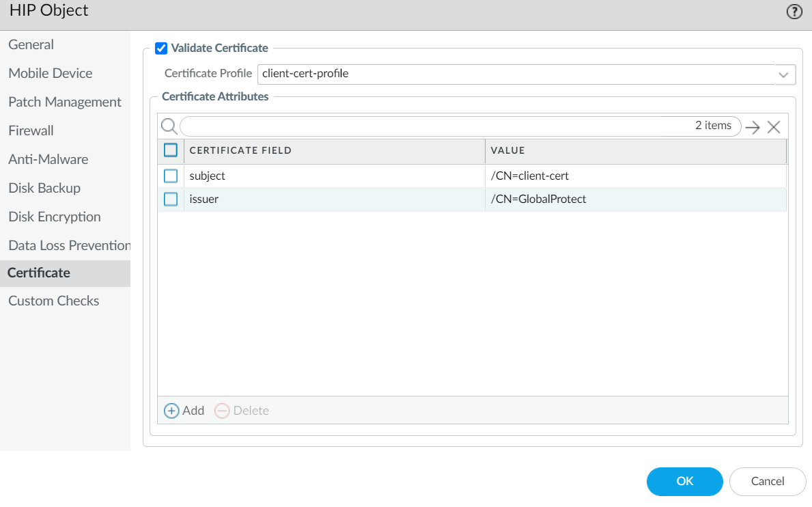Image resolution: width=812 pixels, height=507 pixels.
Task: Click the search magnifier icon
Action: (x=169, y=126)
